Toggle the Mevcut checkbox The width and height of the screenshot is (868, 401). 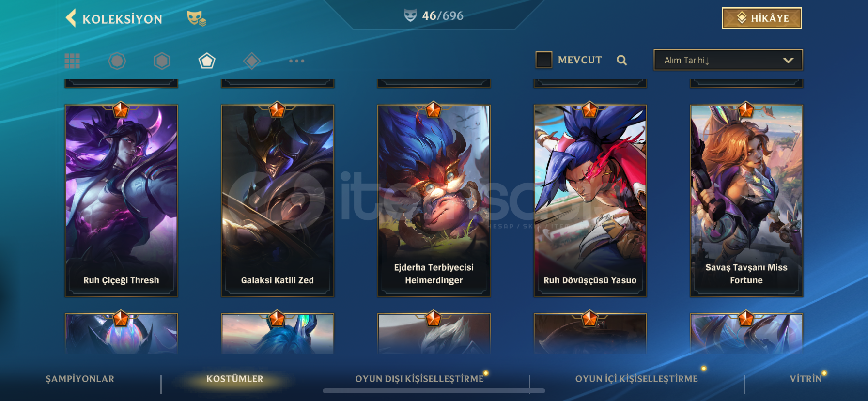pos(544,60)
